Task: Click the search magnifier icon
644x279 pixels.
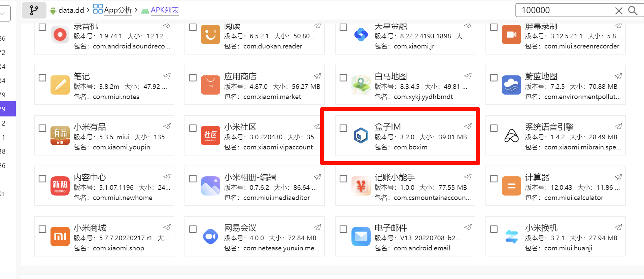Action: click(x=633, y=10)
